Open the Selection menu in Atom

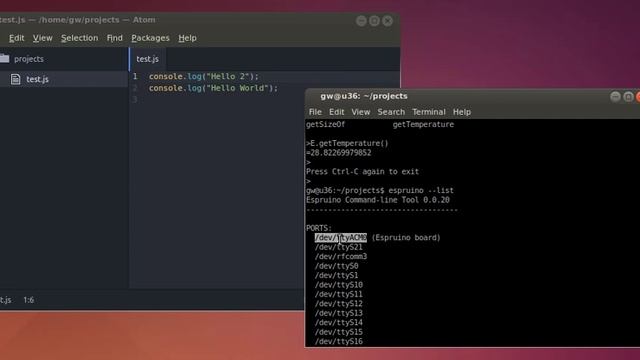[x=80, y=38]
